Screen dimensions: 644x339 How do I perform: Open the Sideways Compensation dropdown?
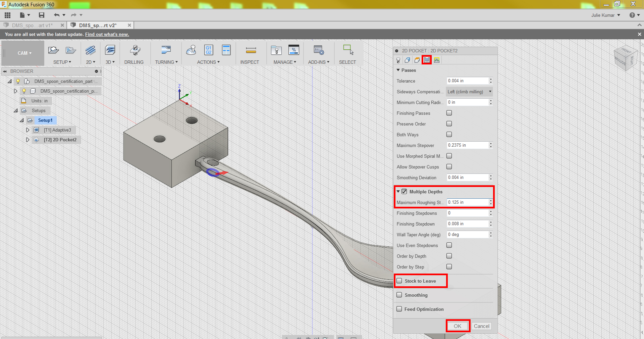tap(469, 92)
